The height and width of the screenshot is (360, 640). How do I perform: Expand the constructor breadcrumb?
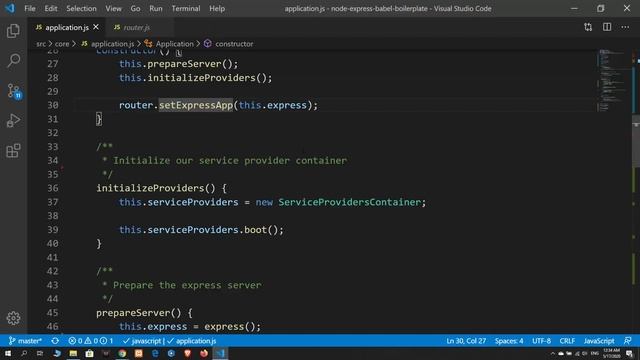(229, 44)
